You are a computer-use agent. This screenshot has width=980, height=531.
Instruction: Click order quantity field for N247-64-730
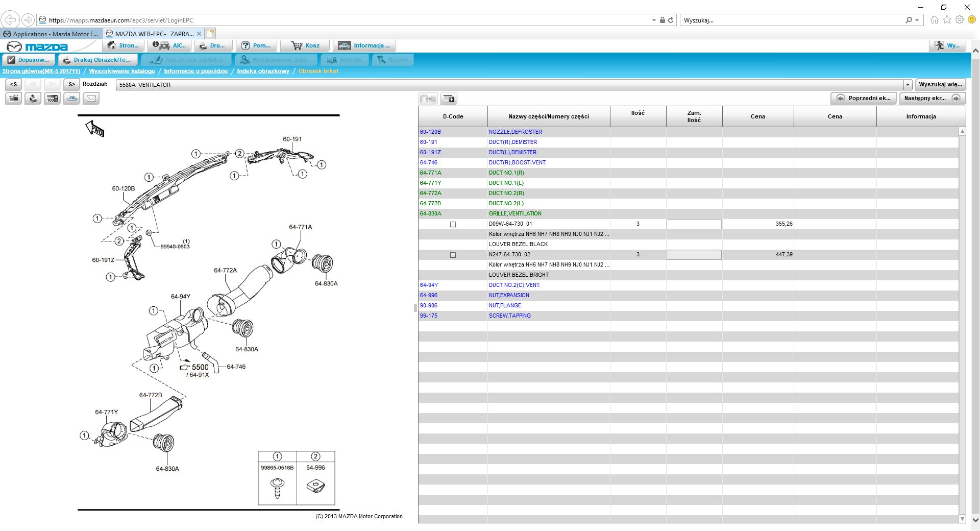pyautogui.click(x=694, y=255)
